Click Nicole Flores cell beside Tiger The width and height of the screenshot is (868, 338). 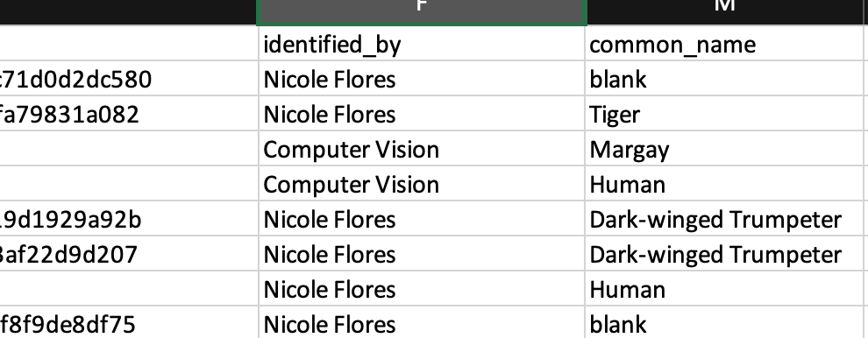tap(422, 114)
